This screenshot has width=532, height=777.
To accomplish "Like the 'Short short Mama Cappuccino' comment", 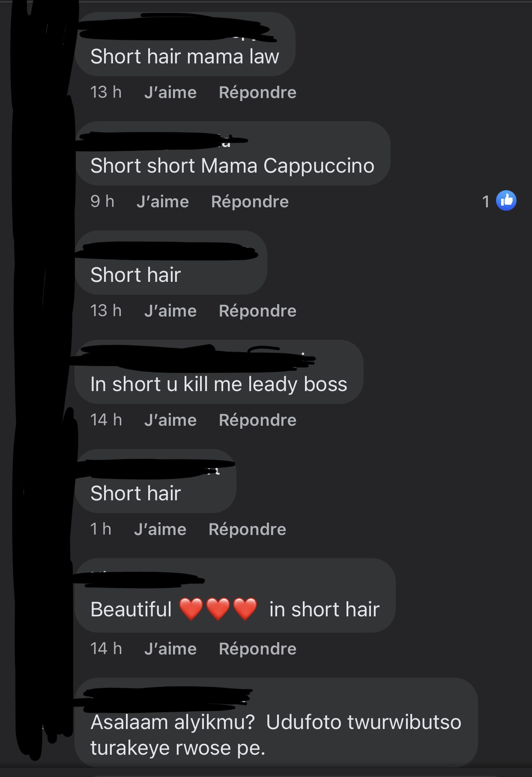I will click(x=163, y=202).
